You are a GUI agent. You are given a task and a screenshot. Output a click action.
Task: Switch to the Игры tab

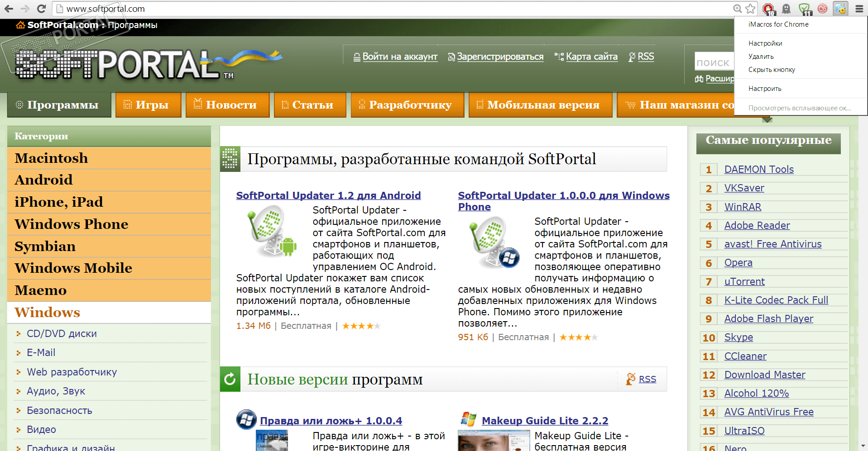148,105
